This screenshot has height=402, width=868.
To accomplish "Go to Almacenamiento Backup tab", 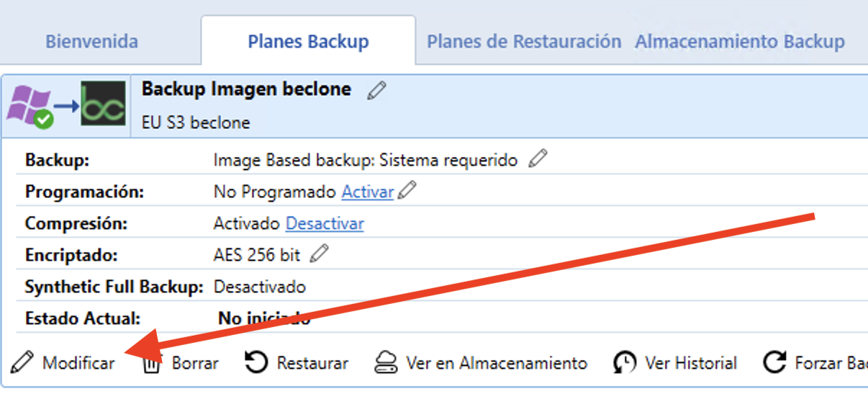I will click(x=740, y=41).
